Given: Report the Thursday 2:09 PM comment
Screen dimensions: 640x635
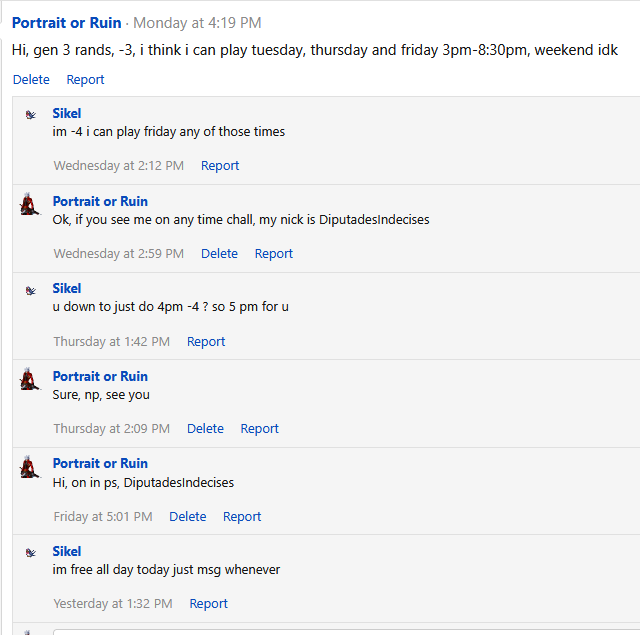Looking at the screenshot, I should pos(260,429).
